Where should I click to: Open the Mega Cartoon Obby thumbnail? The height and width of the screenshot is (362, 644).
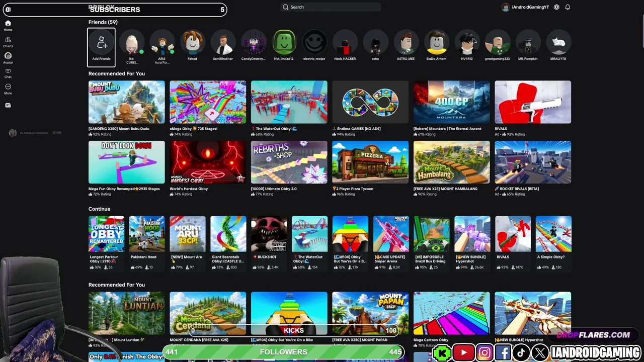(451, 313)
